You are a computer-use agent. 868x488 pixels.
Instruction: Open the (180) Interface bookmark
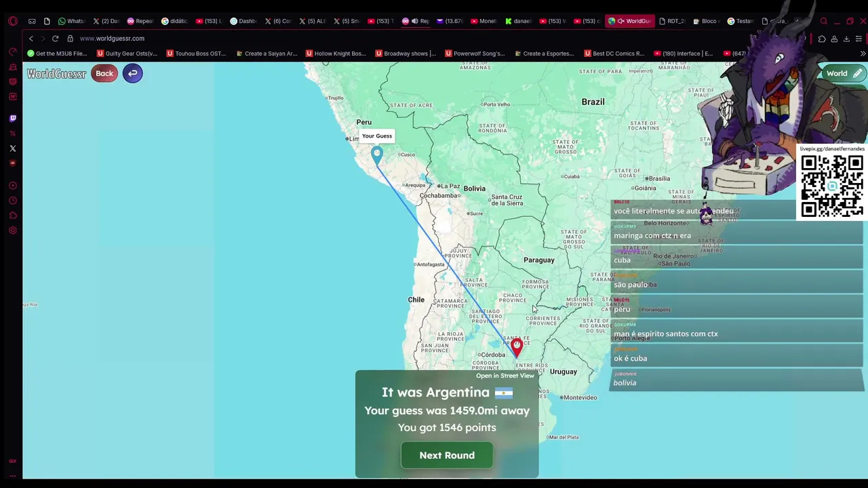tap(684, 54)
